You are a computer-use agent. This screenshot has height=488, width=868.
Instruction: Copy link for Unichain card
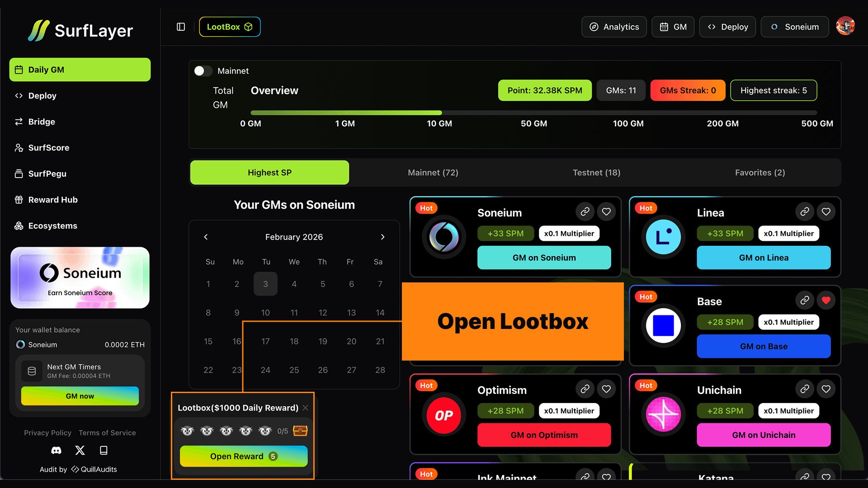(x=805, y=389)
